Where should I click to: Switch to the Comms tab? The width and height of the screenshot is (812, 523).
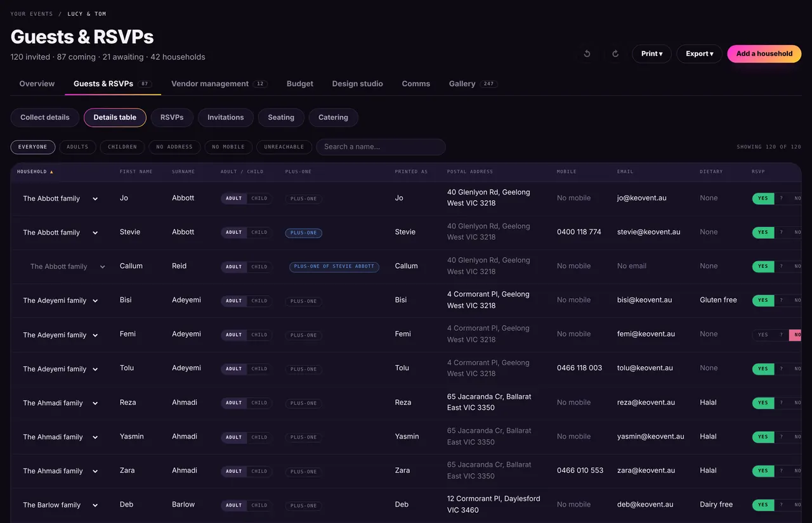pyautogui.click(x=416, y=84)
